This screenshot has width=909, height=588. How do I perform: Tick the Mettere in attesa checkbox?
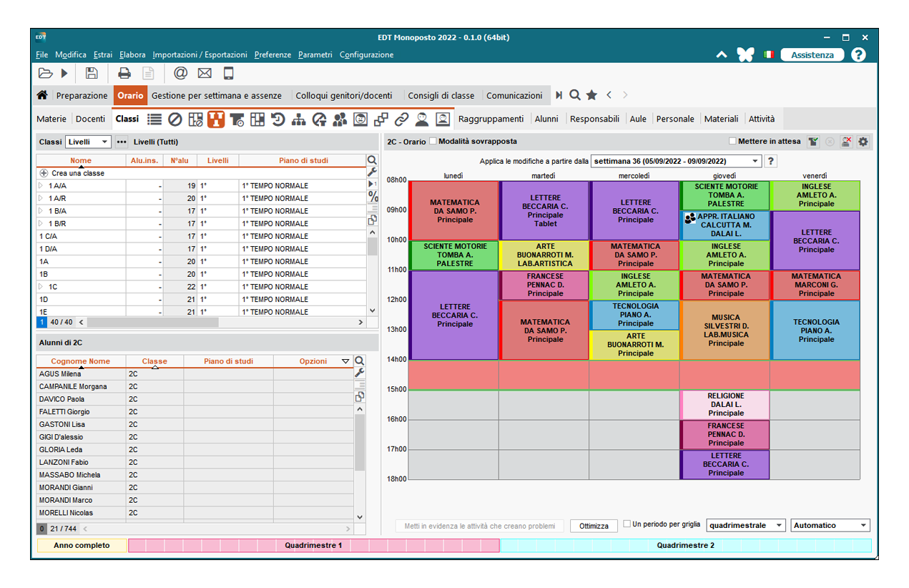(732, 142)
